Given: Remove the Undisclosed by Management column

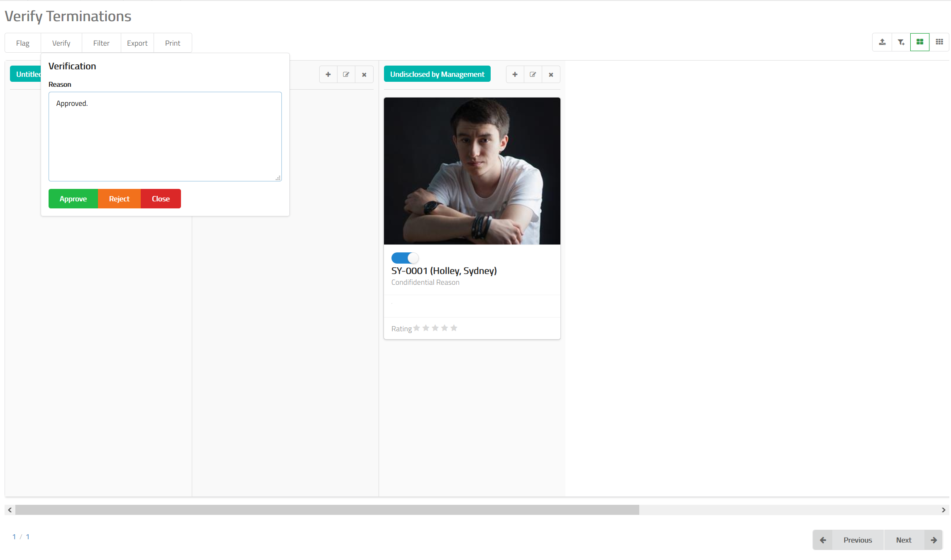Looking at the screenshot, I should (551, 75).
